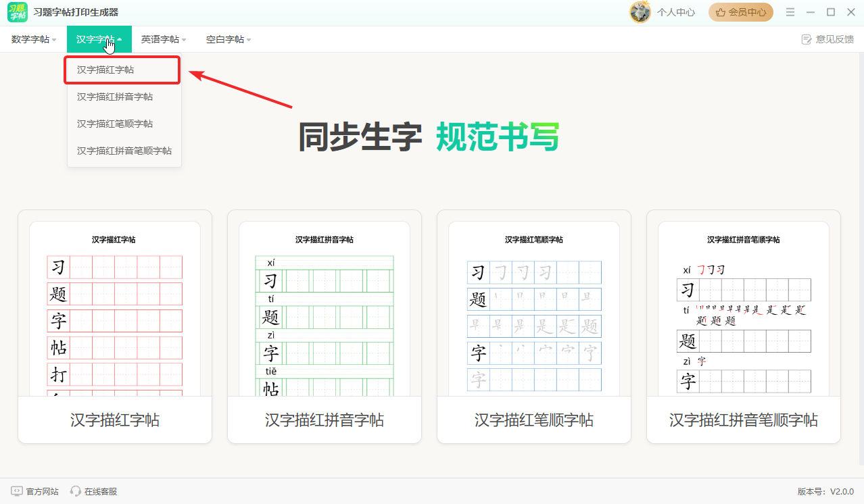This screenshot has height=504, width=864.
Task: Minimize the application window
Action: click(x=811, y=12)
